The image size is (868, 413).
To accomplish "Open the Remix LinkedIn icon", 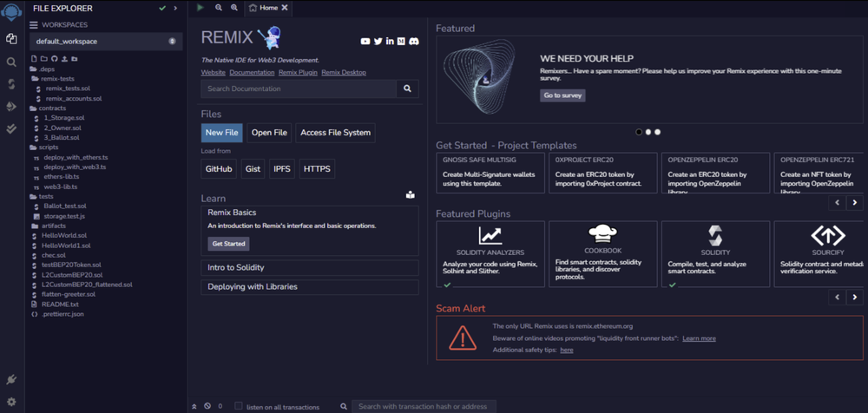I will coord(390,42).
